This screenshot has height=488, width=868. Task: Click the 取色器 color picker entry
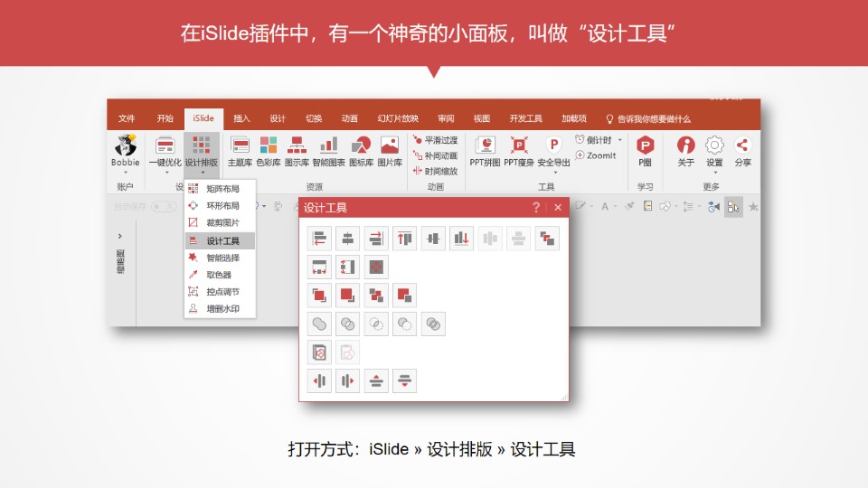click(218, 275)
